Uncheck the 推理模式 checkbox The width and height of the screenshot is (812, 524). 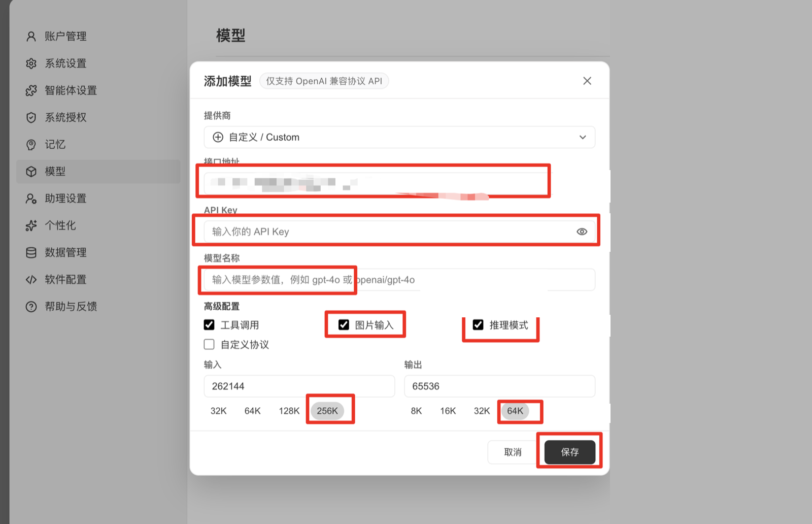coord(478,325)
